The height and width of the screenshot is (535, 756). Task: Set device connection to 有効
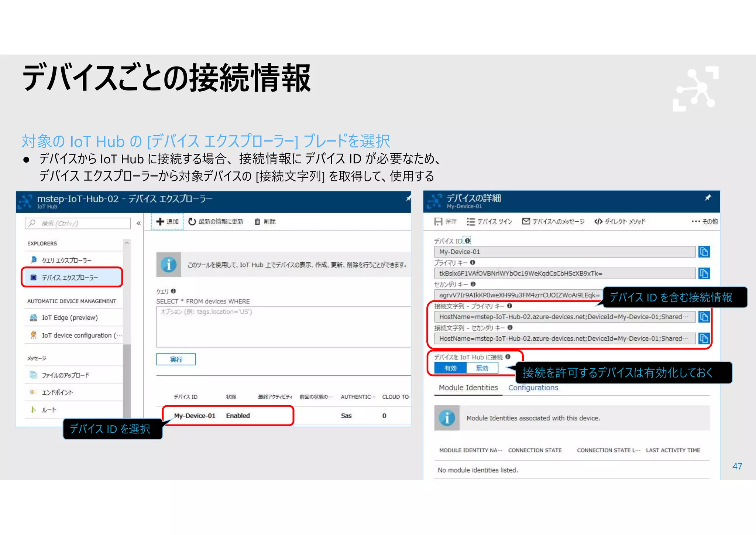(450, 368)
